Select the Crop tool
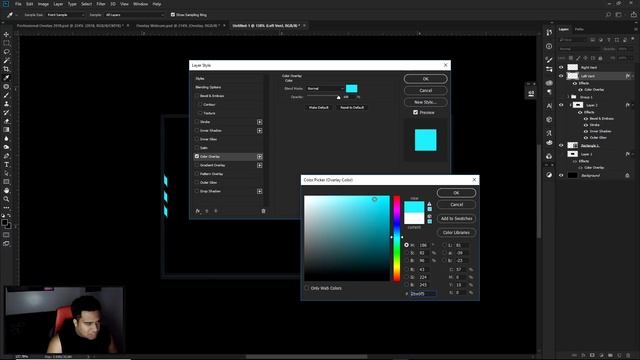640x360 pixels. tap(7, 69)
